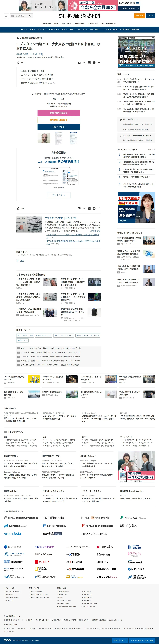159x644 pixels.
Task: Share to X from bottom share row
Action: [x=89, y=209]
